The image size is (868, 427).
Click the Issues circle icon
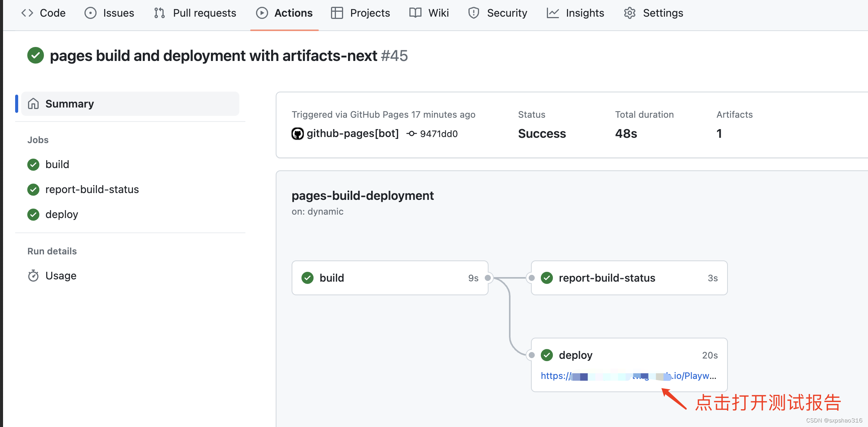pyautogui.click(x=90, y=13)
